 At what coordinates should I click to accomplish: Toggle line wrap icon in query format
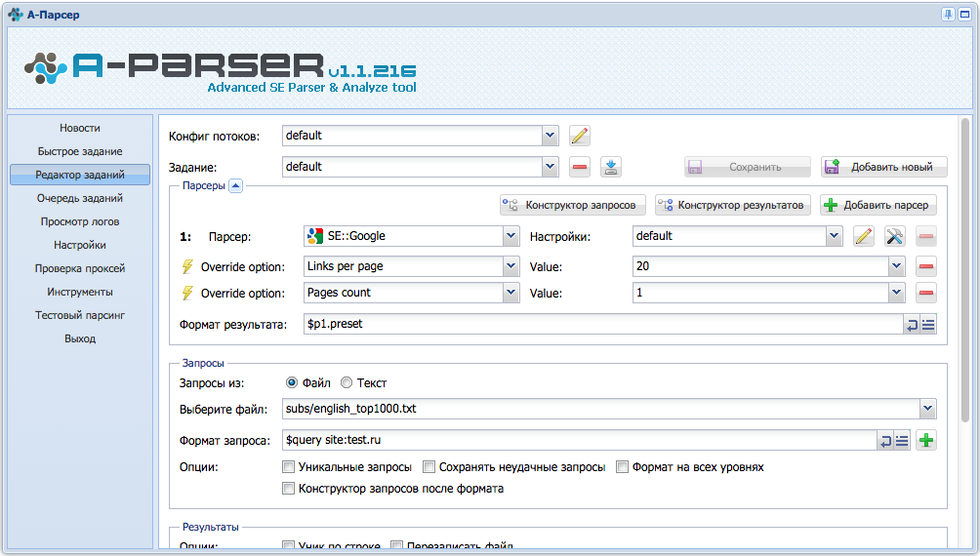(x=885, y=441)
